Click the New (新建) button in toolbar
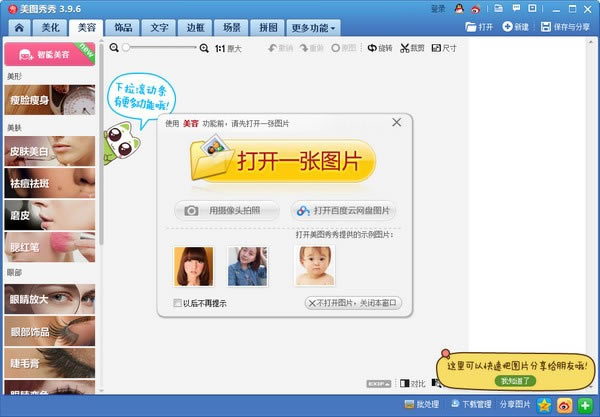 515,27
